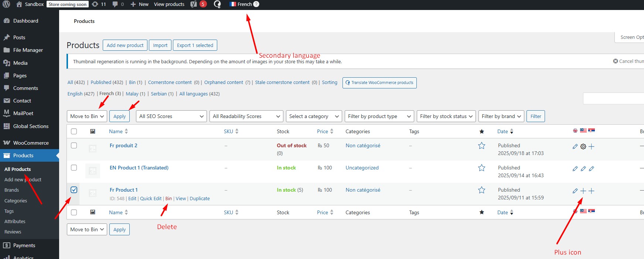Screen dimensions: 644x259
Task: Toggle featured star for EN Product 1
Action: pos(481,168)
